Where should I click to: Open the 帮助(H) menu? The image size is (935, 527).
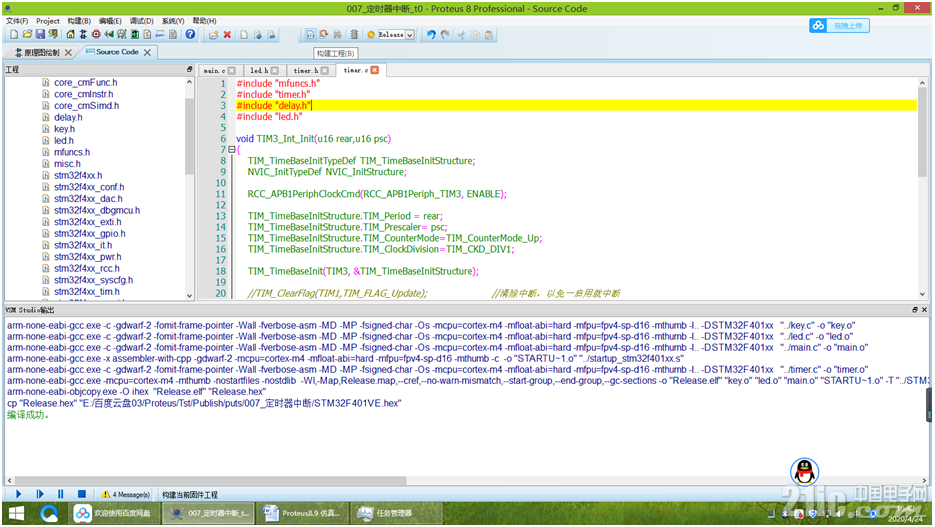[x=204, y=21]
